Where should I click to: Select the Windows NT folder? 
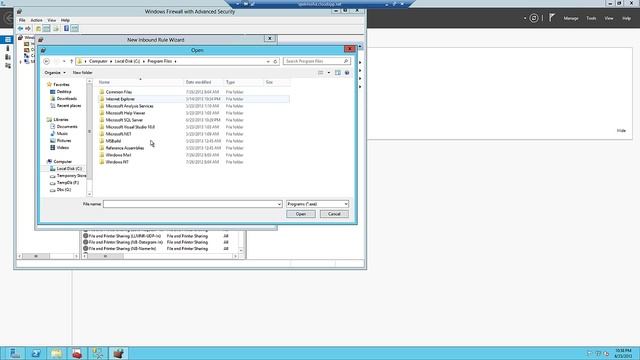(x=117, y=162)
